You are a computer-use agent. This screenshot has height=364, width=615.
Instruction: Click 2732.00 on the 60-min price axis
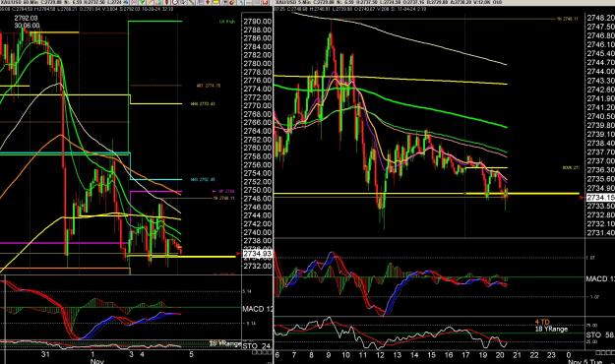[x=257, y=266]
